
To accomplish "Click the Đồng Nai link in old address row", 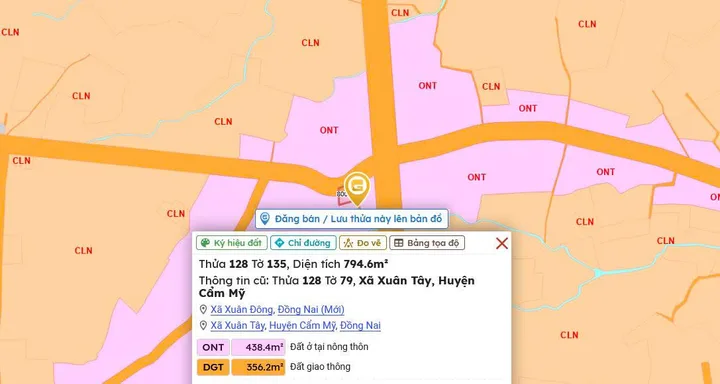I will click(360, 325).
